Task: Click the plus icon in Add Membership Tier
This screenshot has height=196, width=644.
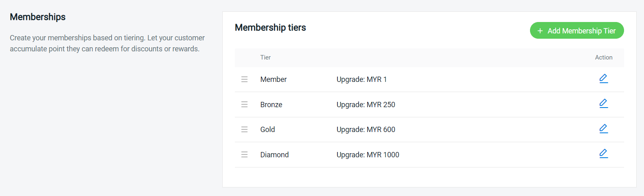Action: (x=540, y=31)
